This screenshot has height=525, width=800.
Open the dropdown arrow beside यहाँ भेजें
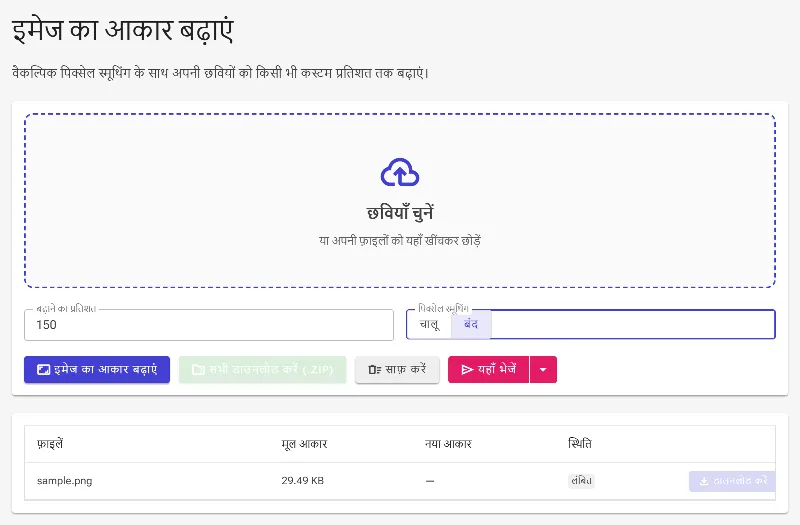coord(543,369)
